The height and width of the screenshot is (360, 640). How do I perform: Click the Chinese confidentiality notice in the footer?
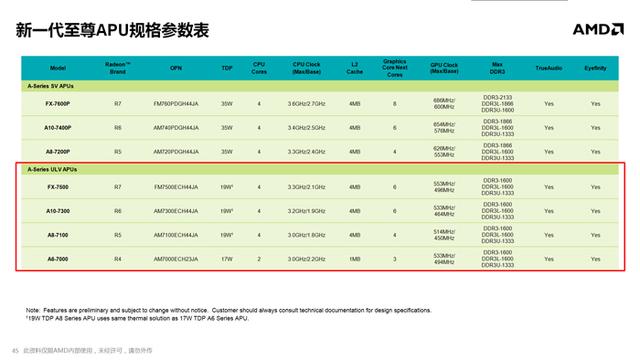click(88, 351)
